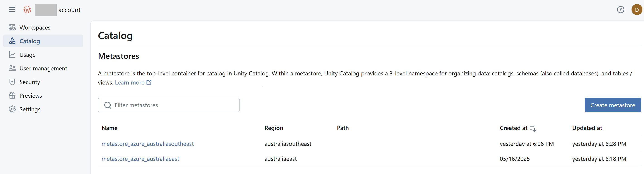Click the Name column header
This screenshot has height=174, width=644.
click(109, 128)
